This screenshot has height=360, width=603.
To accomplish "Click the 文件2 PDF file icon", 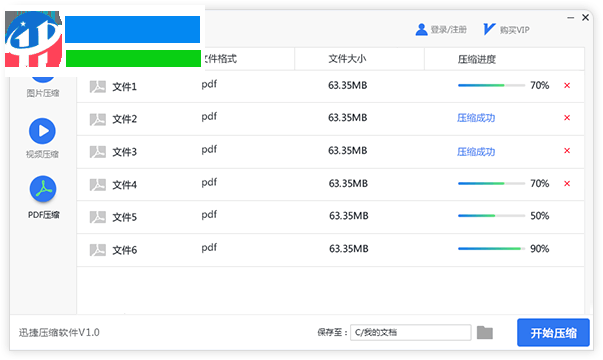I will (98, 119).
